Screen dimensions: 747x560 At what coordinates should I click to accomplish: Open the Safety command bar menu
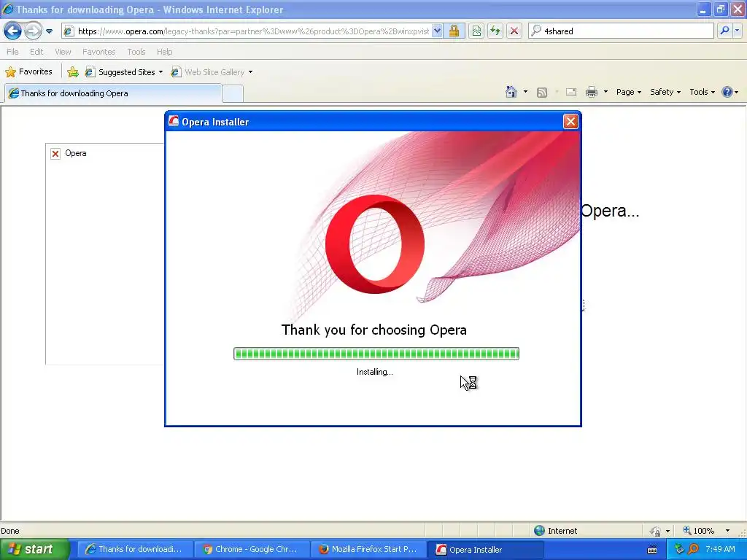(x=665, y=92)
